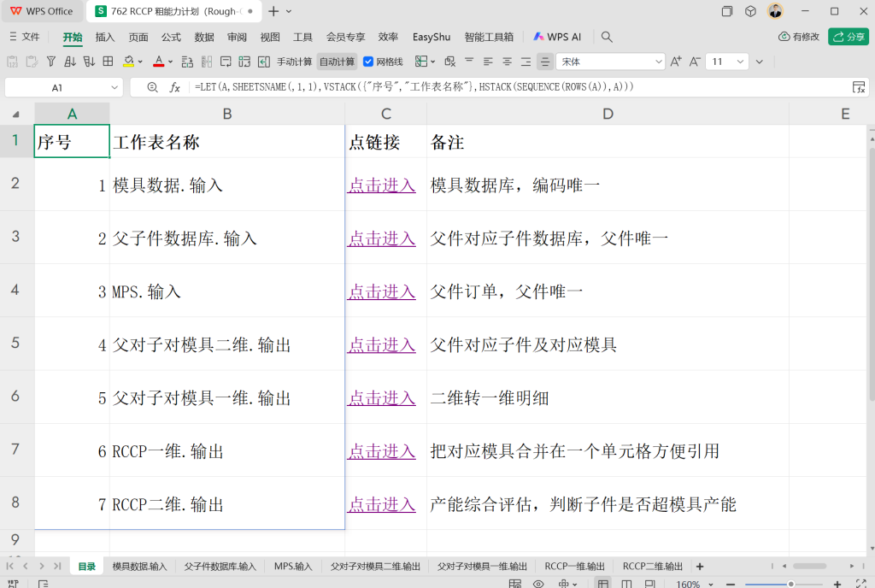Apply yellow fill color bucket
Image resolution: width=875 pixels, height=588 pixels.
tap(129, 62)
